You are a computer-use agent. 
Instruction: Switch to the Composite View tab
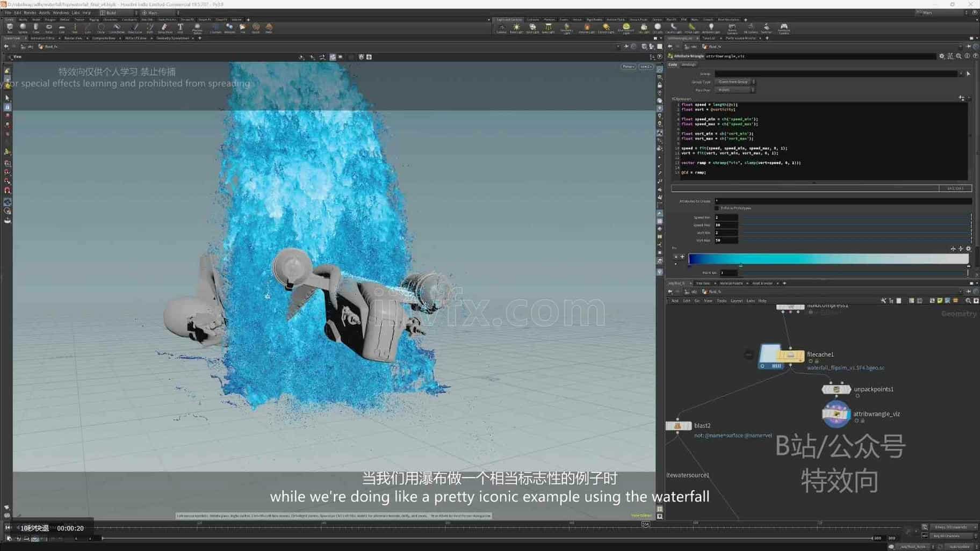point(104,38)
